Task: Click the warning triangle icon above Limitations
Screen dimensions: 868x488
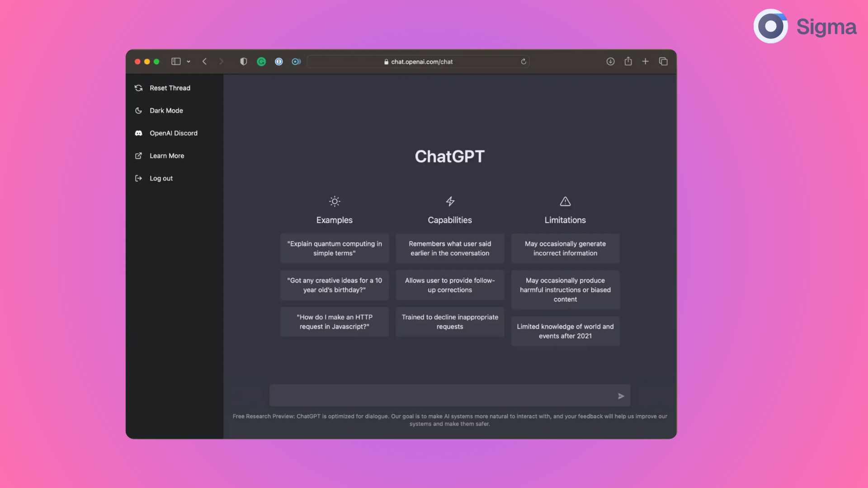Action: (565, 202)
